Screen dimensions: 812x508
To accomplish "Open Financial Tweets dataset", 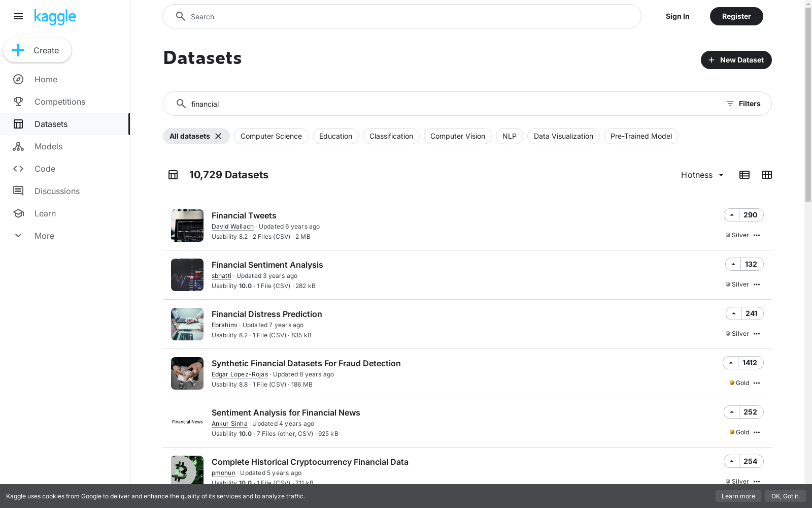I will click(x=244, y=215).
